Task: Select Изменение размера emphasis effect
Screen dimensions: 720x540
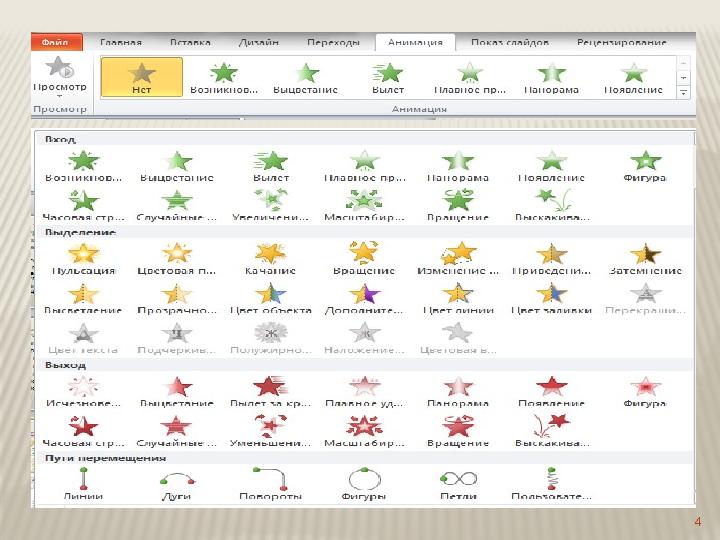Action: click(458, 259)
